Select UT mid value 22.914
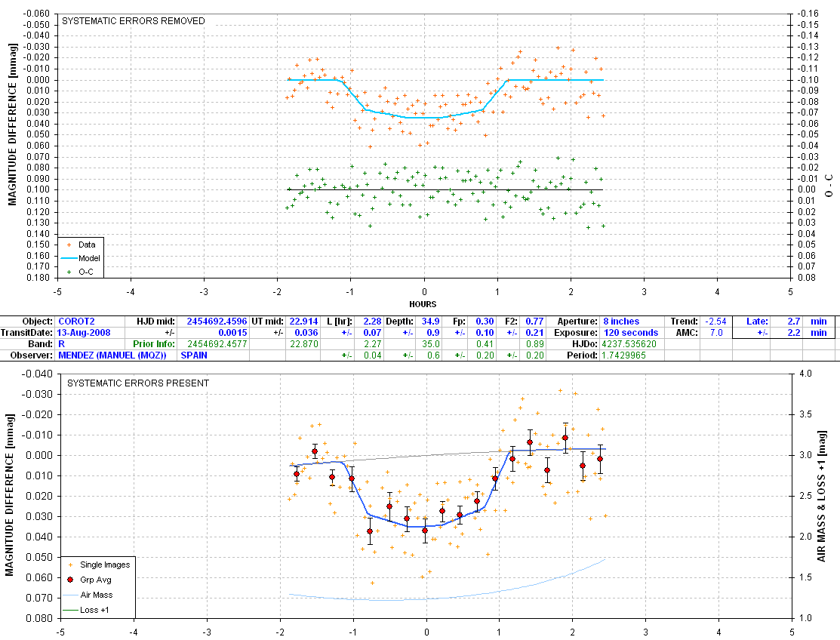The image size is (840, 640). pyautogui.click(x=303, y=322)
